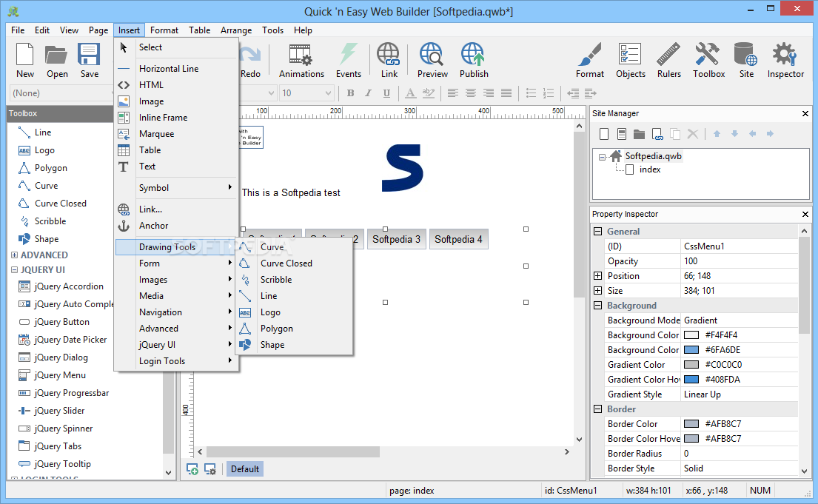Screen dimensions: 818x504
Task: Toggle underline text formatting
Action: 386,93
